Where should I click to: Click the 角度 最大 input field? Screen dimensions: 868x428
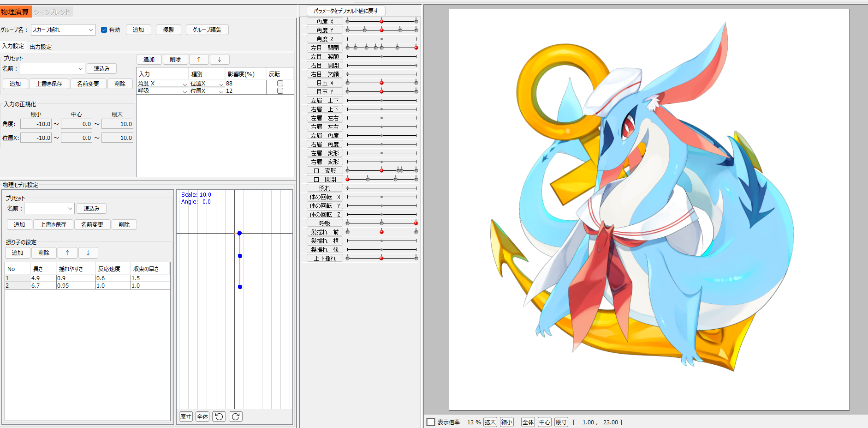[x=118, y=124]
